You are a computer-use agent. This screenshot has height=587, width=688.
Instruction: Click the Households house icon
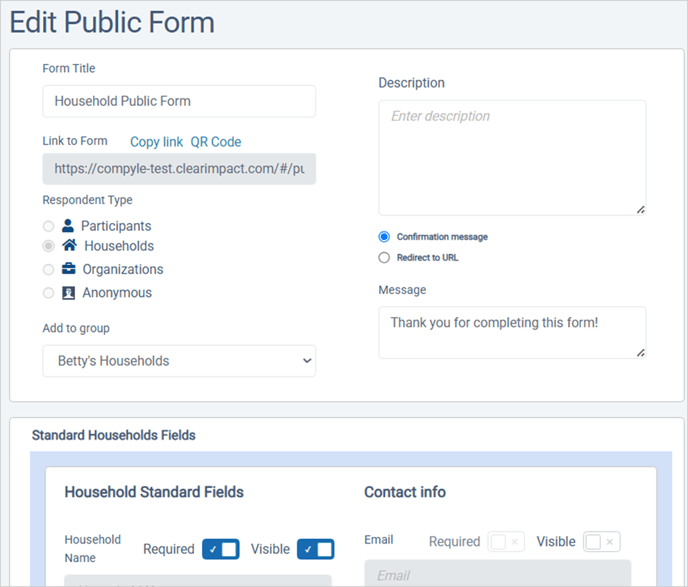[69, 245]
